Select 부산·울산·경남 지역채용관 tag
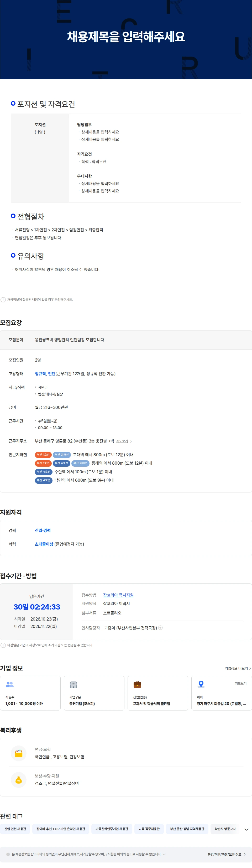Image resolution: width=252 pixels, height=868 pixels. point(187,829)
